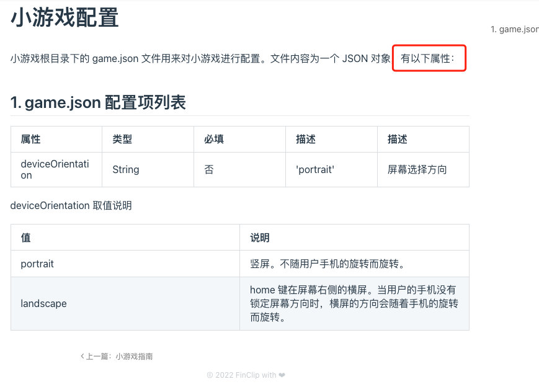Click the deviceOrientation 取值说明 caption
This screenshot has width=539, height=392.
71,205
